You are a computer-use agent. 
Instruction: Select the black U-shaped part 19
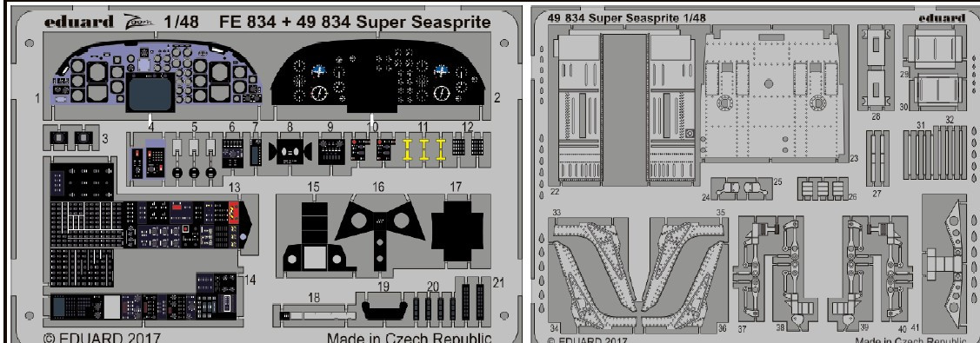point(383,309)
